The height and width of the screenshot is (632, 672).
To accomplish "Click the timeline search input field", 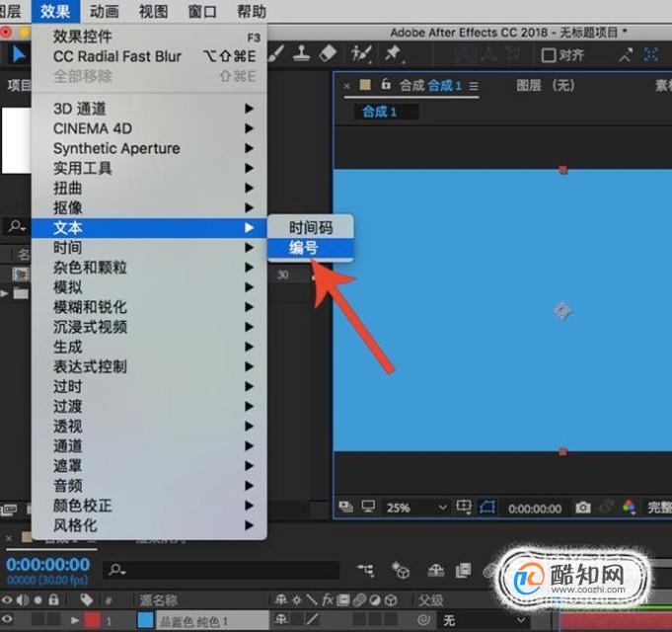I will [221, 570].
